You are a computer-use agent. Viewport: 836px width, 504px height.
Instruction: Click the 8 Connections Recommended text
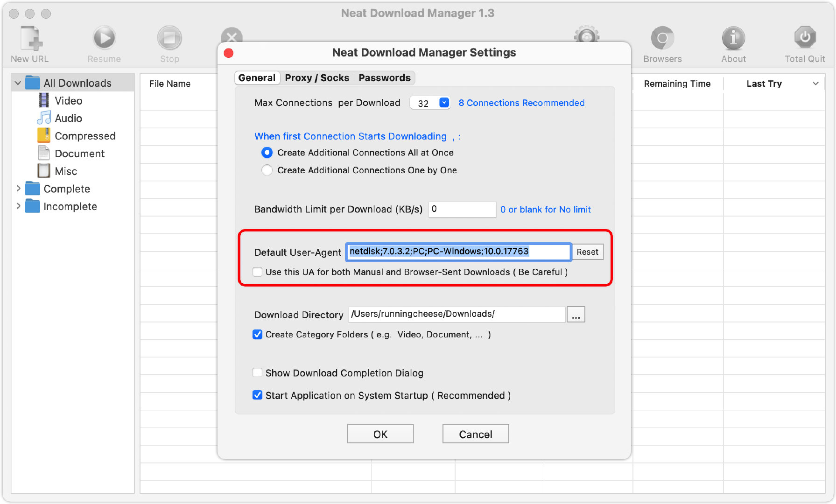[521, 103]
